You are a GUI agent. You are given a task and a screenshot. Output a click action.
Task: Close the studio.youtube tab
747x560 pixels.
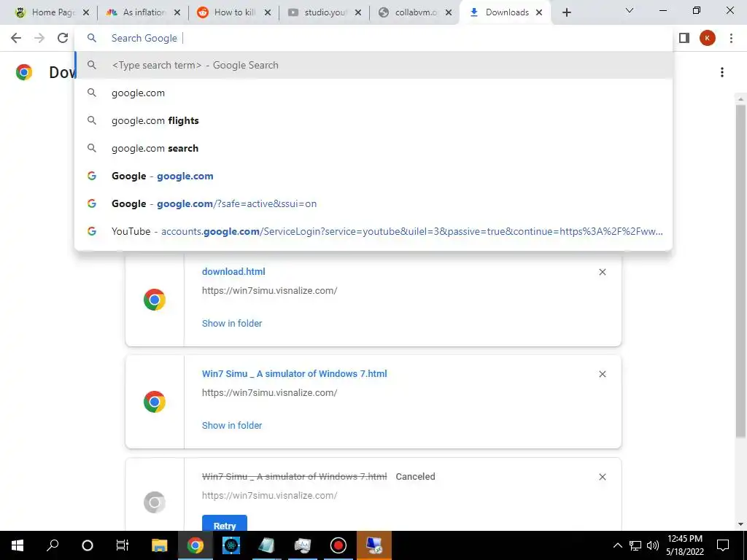358,12
